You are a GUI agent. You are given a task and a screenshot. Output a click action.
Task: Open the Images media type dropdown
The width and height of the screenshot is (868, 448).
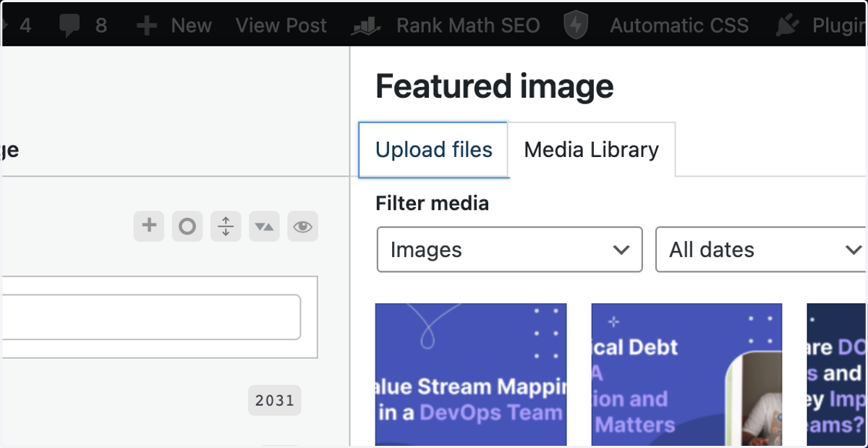[x=510, y=250]
